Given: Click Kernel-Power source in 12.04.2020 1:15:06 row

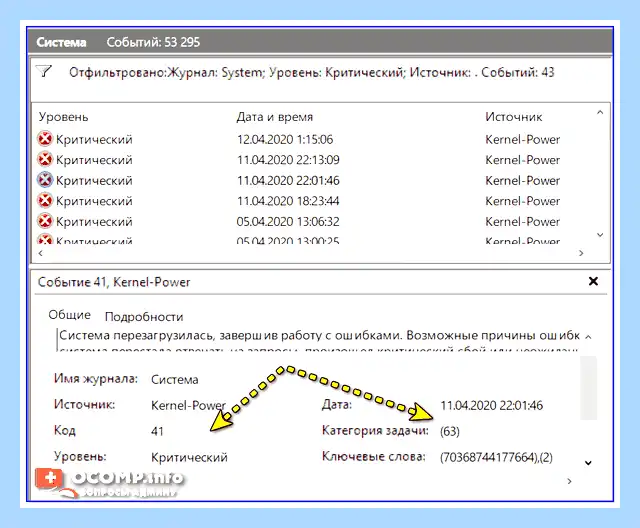Looking at the screenshot, I should click(522, 140).
